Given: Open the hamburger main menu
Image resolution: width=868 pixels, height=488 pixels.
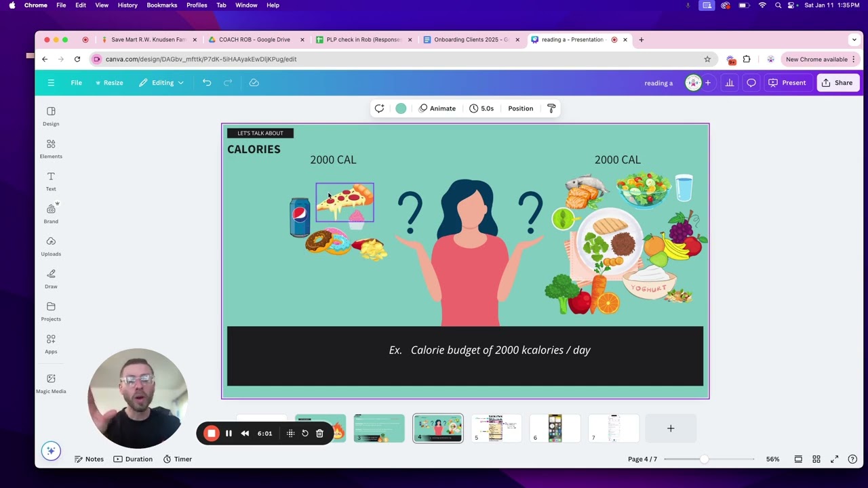Looking at the screenshot, I should coord(51,83).
